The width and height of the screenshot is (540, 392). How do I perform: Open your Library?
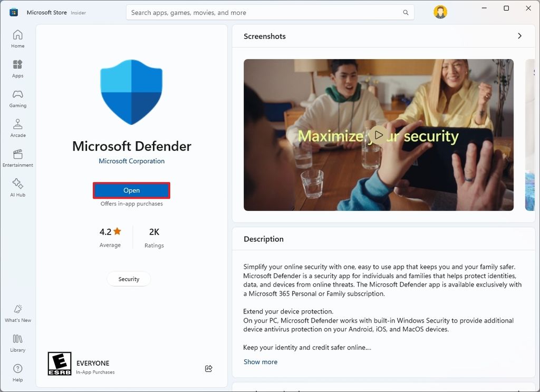coord(17,342)
